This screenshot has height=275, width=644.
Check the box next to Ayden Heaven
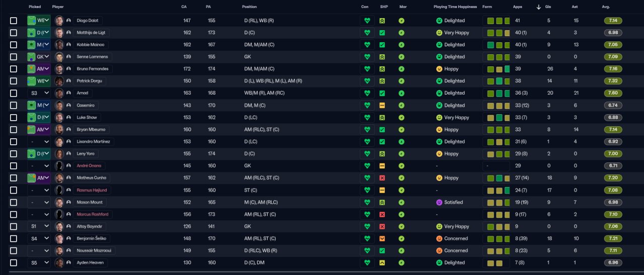(14, 262)
